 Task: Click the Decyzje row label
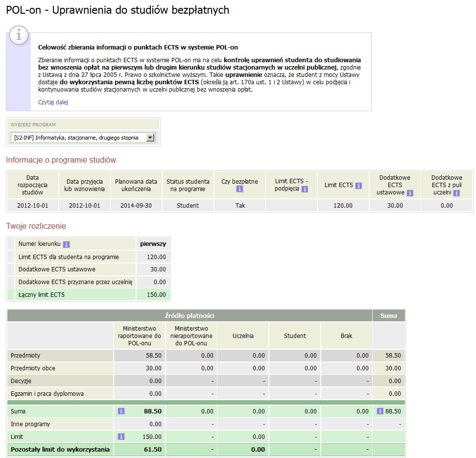tap(21, 381)
